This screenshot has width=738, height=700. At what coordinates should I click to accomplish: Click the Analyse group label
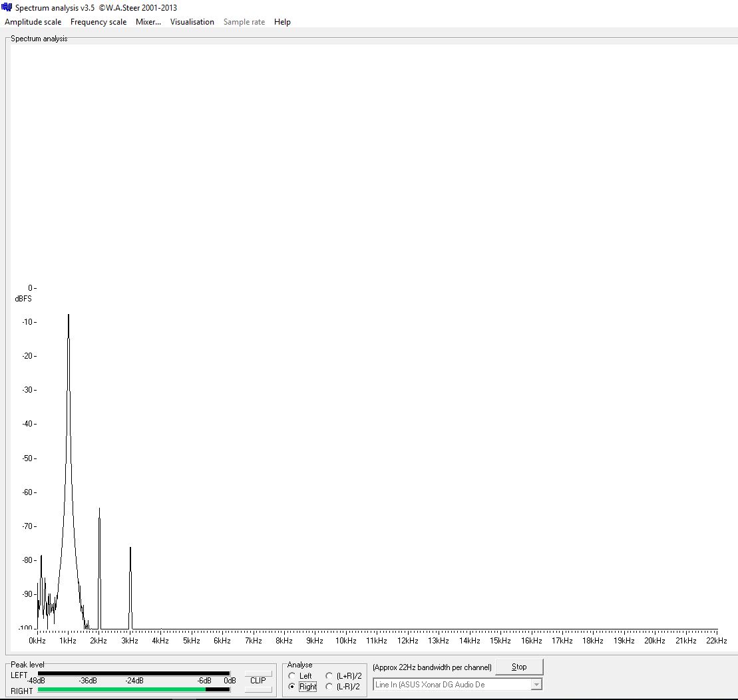300,665
